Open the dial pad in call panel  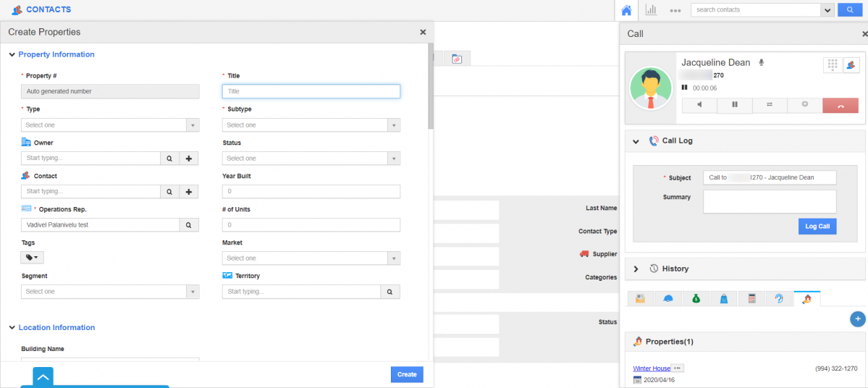click(x=832, y=65)
